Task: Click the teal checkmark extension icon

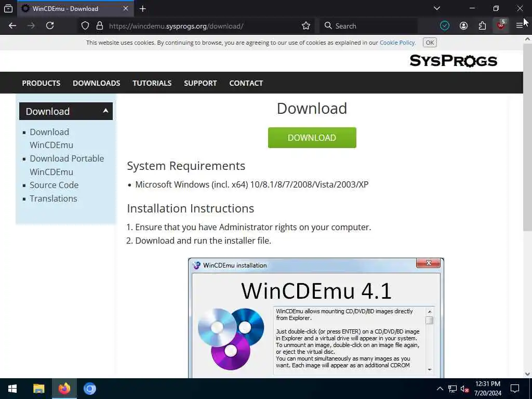Action: pyautogui.click(x=445, y=26)
